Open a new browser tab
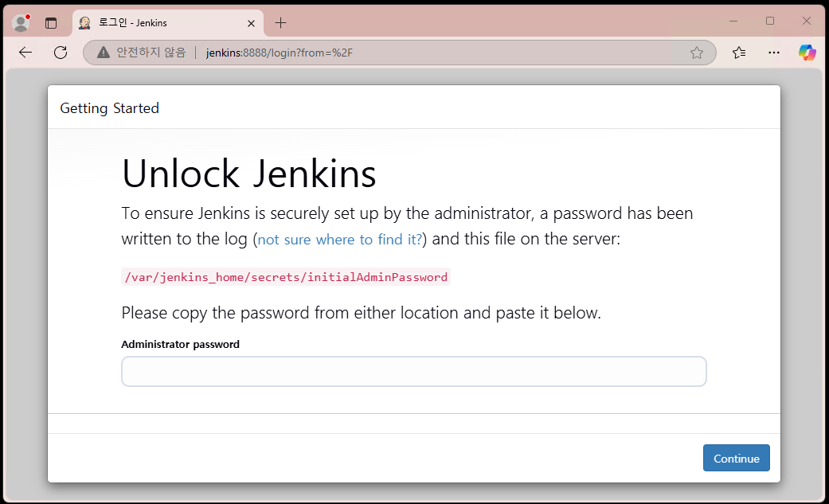The height and width of the screenshot is (504, 829). pyautogui.click(x=281, y=23)
